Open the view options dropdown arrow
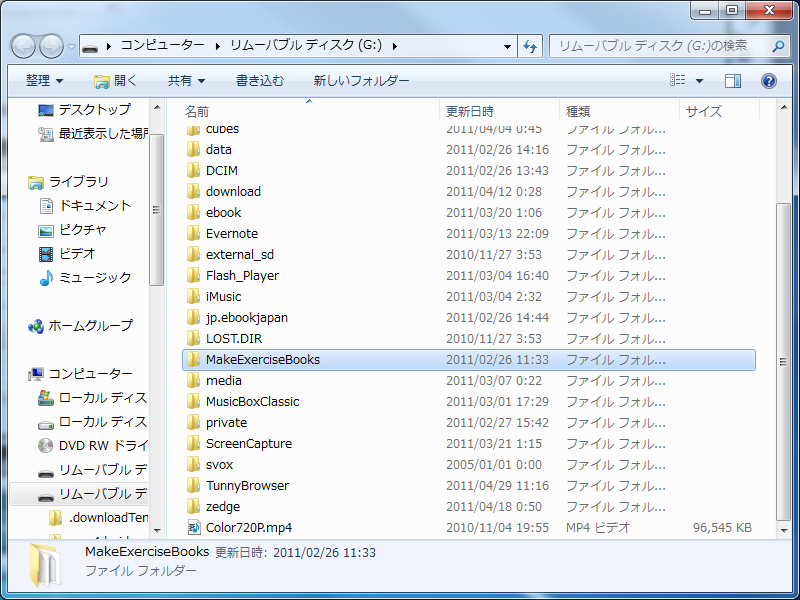The width and height of the screenshot is (800, 600). pyautogui.click(x=699, y=81)
